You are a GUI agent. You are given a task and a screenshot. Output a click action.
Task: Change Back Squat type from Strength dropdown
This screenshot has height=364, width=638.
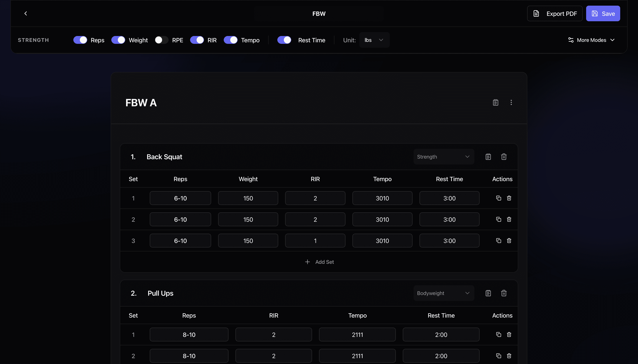(x=444, y=157)
